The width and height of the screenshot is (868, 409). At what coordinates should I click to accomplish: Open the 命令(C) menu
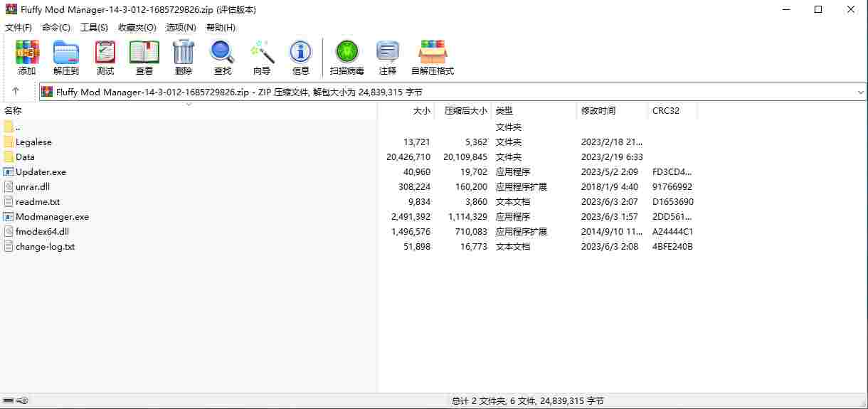click(56, 27)
